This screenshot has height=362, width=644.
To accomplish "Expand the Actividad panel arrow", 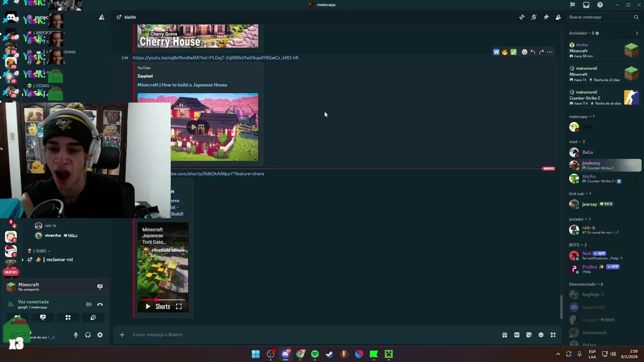I will [x=636, y=33].
